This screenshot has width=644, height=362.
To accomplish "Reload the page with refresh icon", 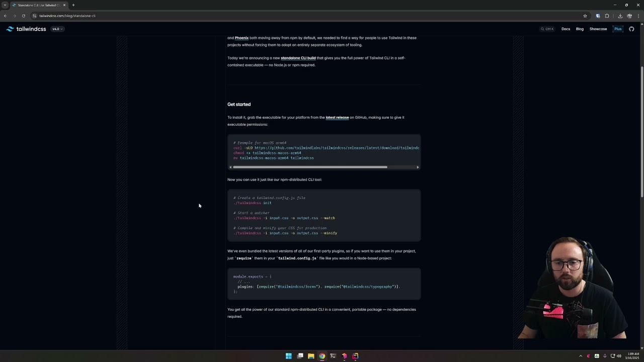I will (23, 16).
